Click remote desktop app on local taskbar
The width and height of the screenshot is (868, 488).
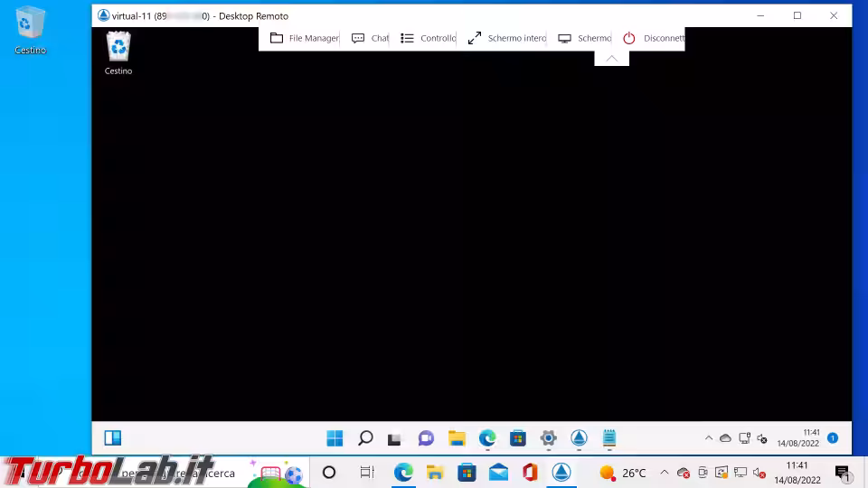561,473
